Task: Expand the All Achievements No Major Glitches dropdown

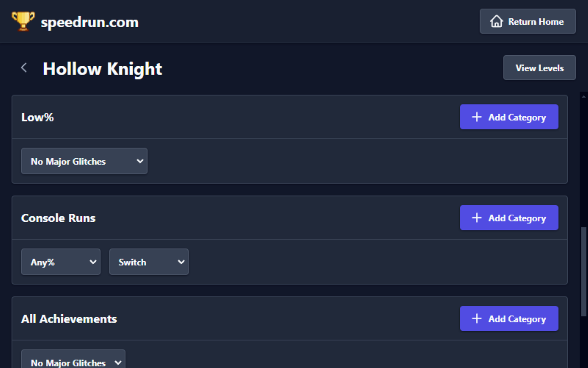Action: click(73, 362)
